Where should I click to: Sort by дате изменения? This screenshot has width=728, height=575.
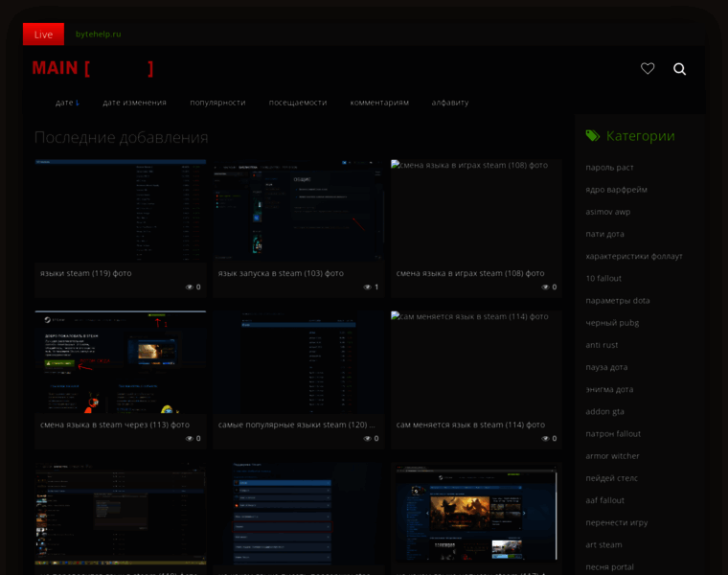(x=135, y=103)
